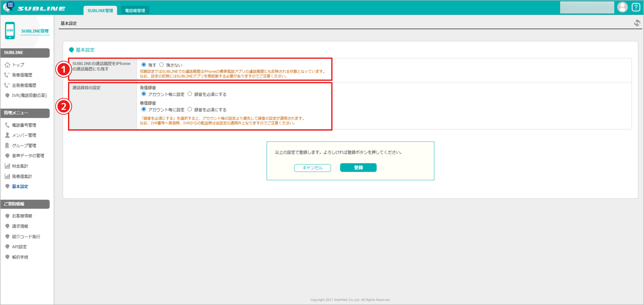This screenshot has width=644, height=305.
Task: Click the 050 phone icon in sidebar
Action: point(10,30)
